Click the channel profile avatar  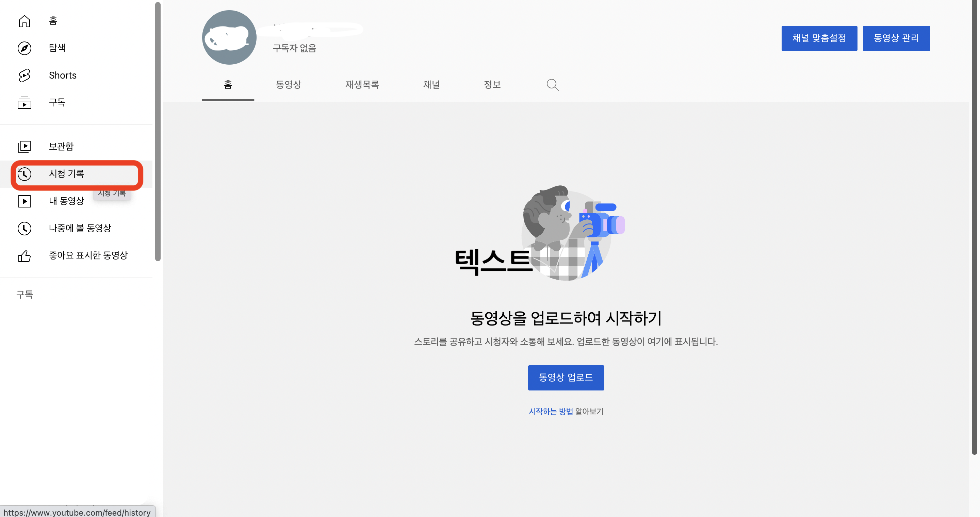point(229,37)
